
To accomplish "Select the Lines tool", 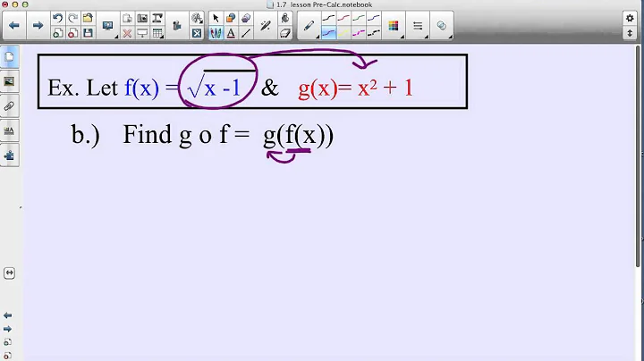I will (x=246, y=33).
